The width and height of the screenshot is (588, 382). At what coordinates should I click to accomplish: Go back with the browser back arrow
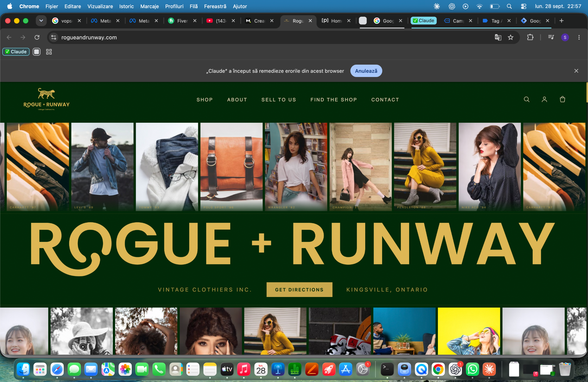[9, 37]
